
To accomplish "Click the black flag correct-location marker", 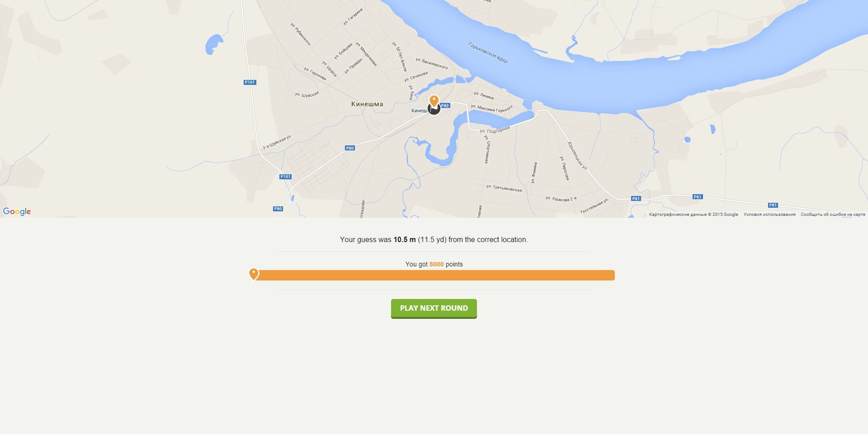I will [x=434, y=109].
